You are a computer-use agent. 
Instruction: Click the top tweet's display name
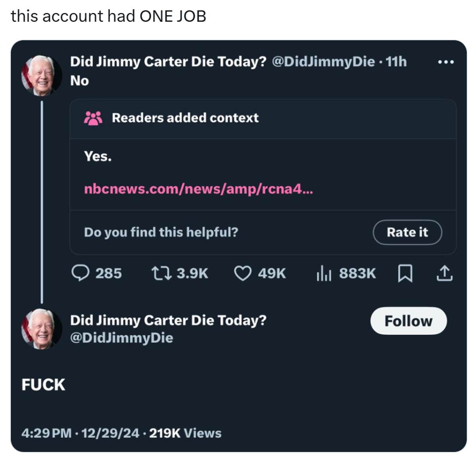(168, 62)
